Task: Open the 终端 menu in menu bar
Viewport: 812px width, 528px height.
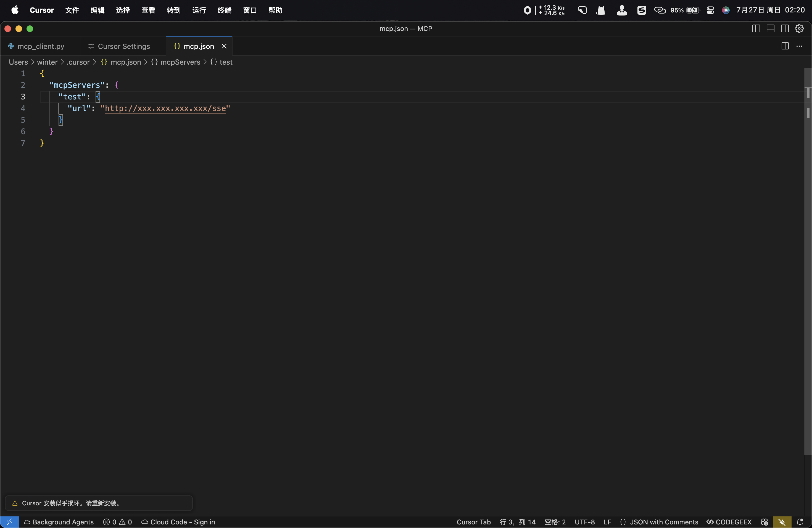Action: [x=224, y=10]
